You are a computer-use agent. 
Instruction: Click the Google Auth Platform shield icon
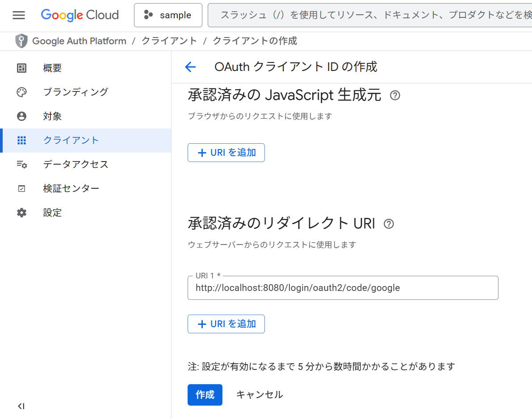click(x=21, y=41)
